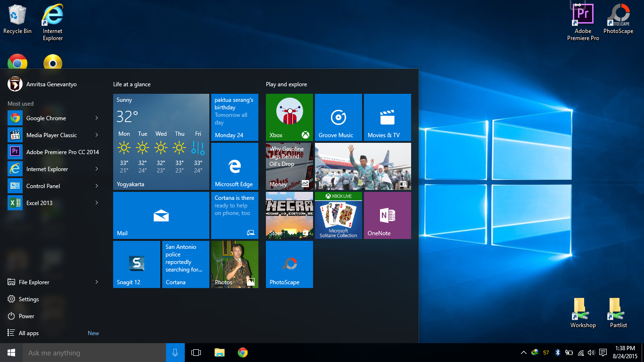The height and width of the screenshot is (362, 644).
Task: Click the Power button
Action: [26, 316]
